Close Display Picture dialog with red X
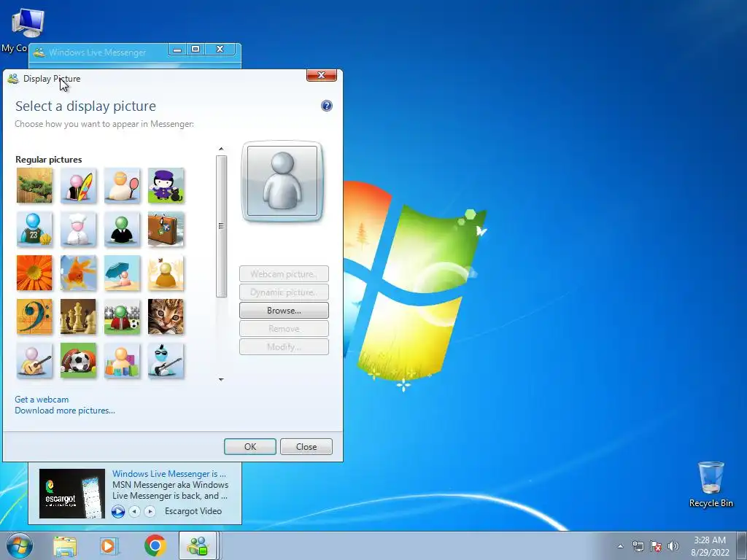Screen dimensions: 747x560 [322, 75]
